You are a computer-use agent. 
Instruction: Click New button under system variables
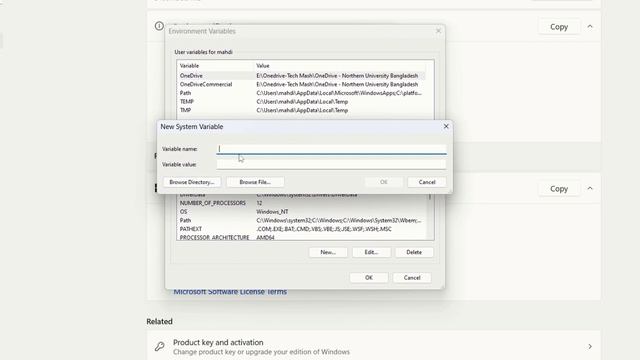click(x=328, y=252)
